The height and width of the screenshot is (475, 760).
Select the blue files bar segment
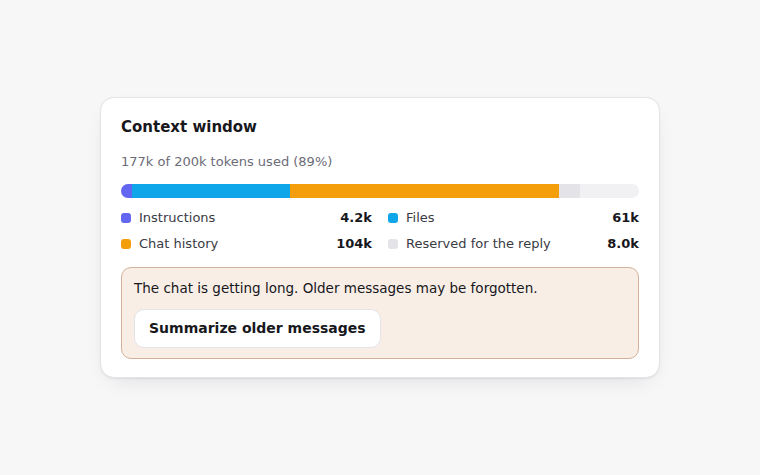pos(211,191)
